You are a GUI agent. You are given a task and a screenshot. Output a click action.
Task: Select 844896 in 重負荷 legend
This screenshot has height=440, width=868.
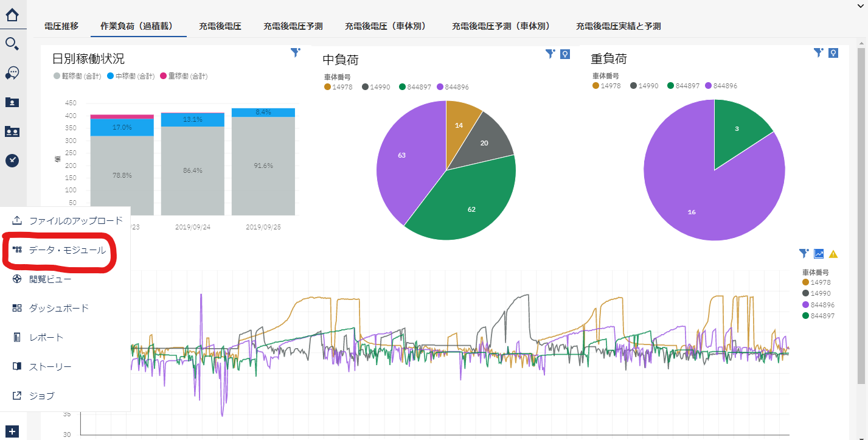tap(721, 86)
